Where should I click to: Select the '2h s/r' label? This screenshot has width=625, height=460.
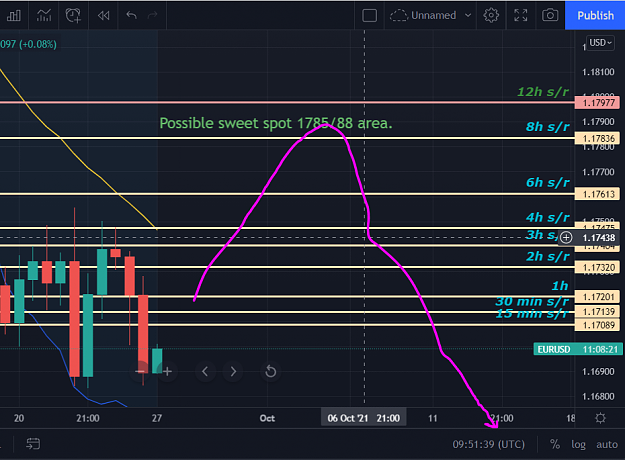click(x=548, y=256)
